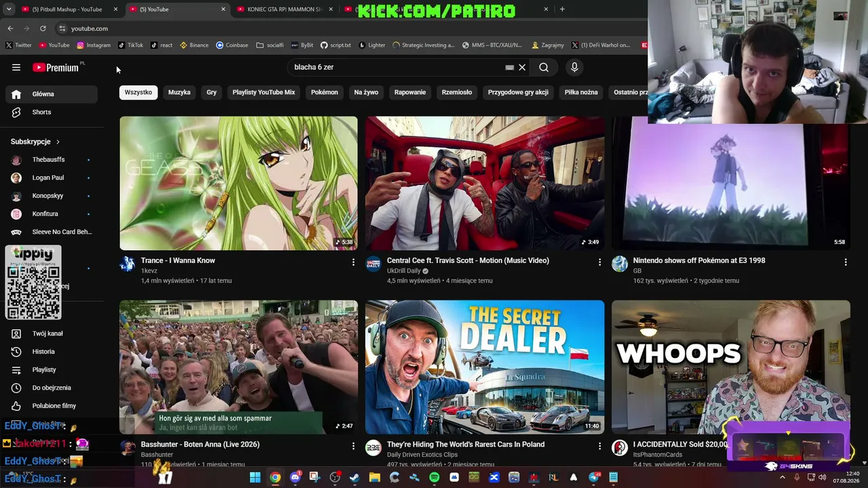Play 'The Secret Dealer' cars thumbnail
868x488 pixels.
tap(485, 367)
